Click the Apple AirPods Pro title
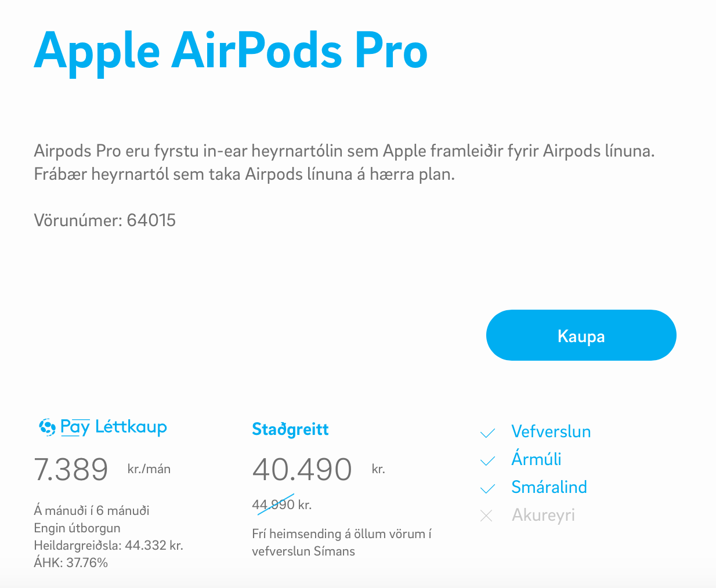The image size is (716, 588). 230,51
